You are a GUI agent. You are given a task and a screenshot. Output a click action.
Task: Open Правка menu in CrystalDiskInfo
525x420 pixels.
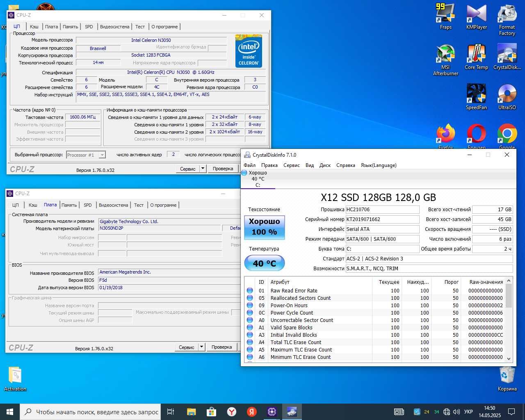pyautogui.click(x=269, y=165)
